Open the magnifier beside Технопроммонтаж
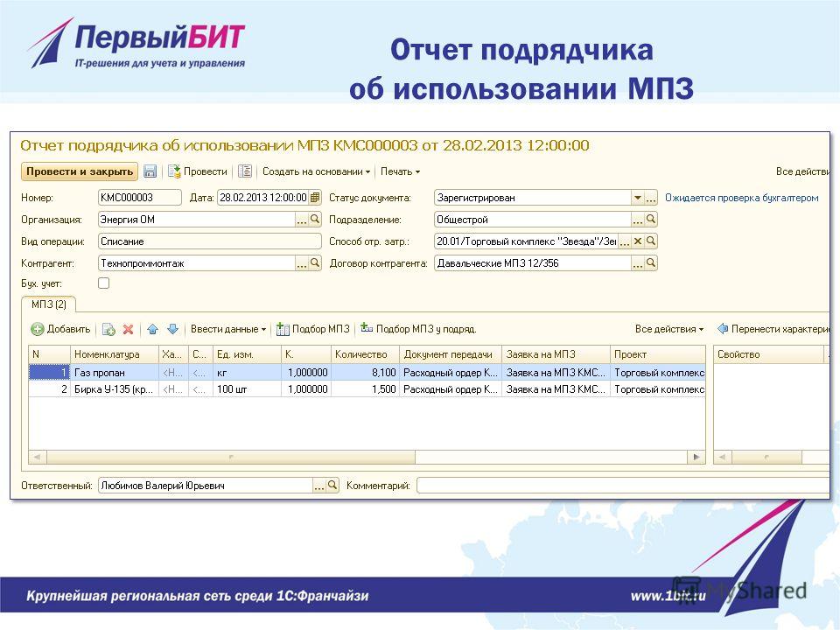Screen dimensions: 840x630 [315, 263]
